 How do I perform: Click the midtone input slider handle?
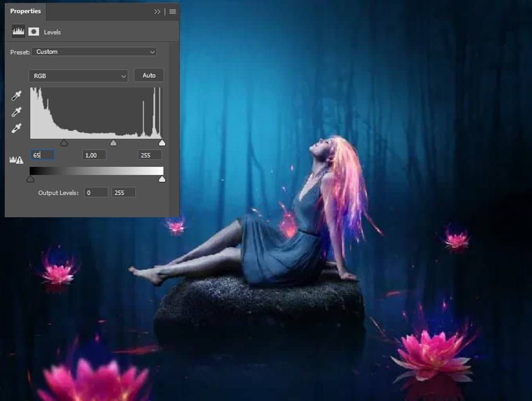[113, 143]
